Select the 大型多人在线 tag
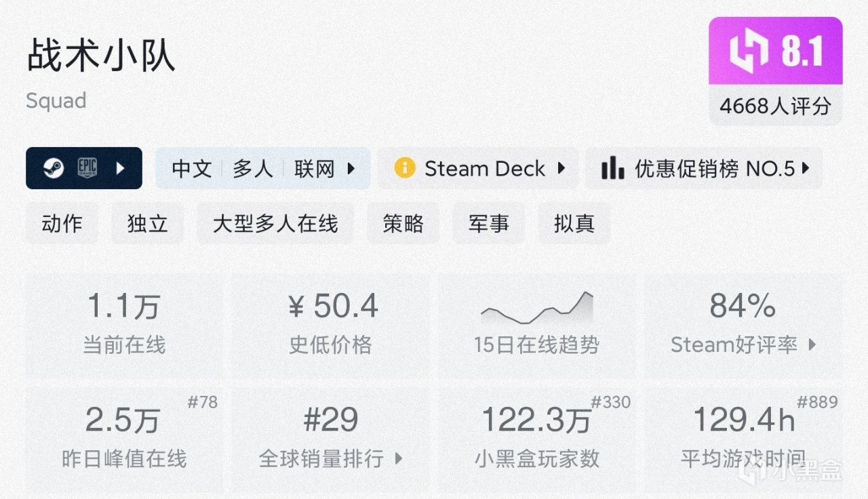Viewport: 868px width, 499px height. [x=275, y=224]
